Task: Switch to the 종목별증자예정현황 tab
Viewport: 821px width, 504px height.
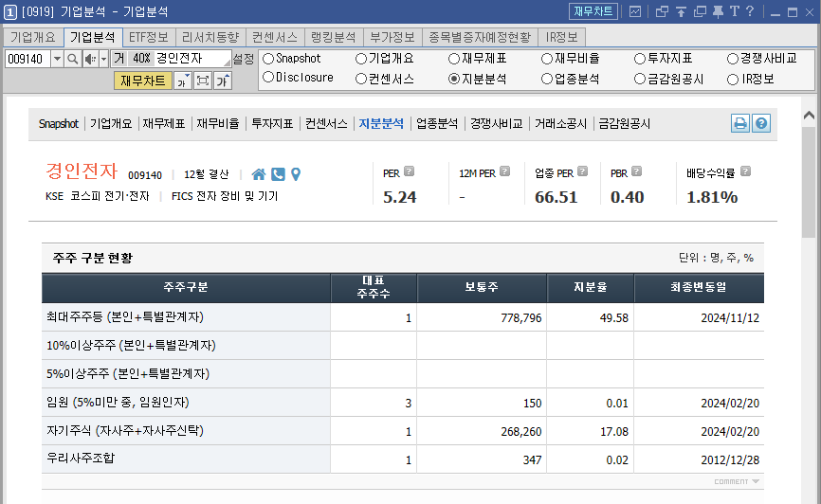Action: [480, 37]
